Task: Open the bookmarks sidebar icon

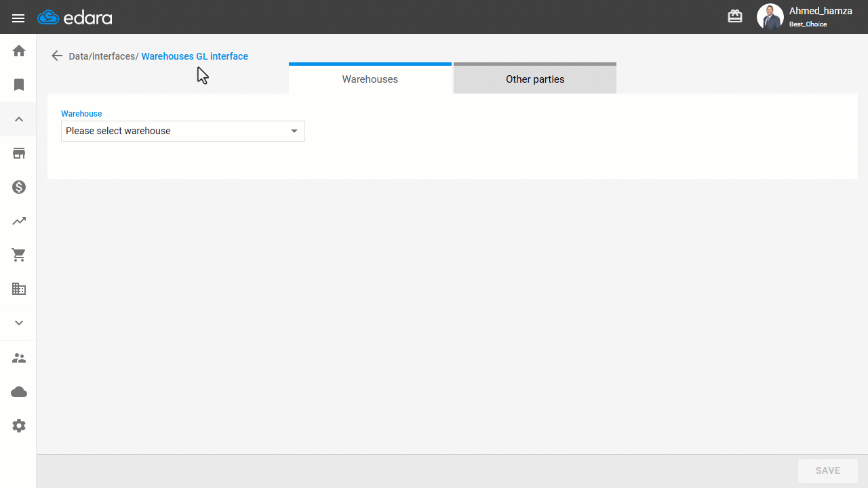Action: pos(19,85)
